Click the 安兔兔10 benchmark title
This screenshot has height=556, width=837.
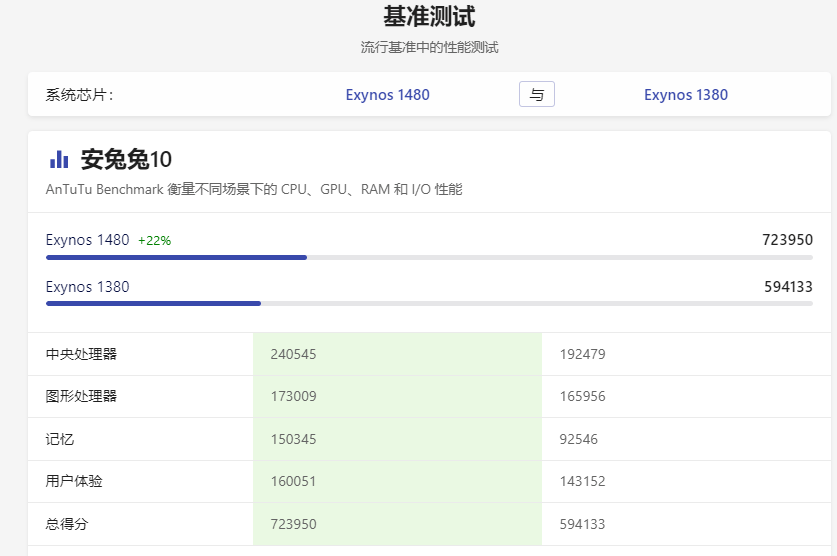[126, 159]
